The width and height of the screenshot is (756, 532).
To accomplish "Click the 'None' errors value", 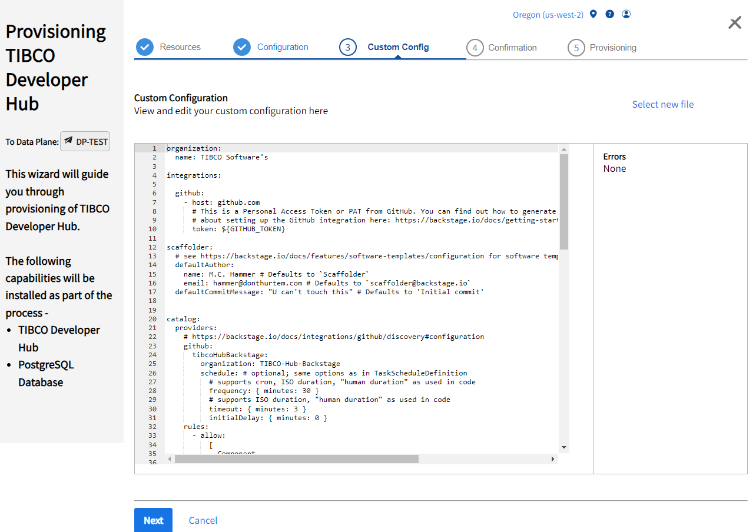I will [x=615, y=169].
